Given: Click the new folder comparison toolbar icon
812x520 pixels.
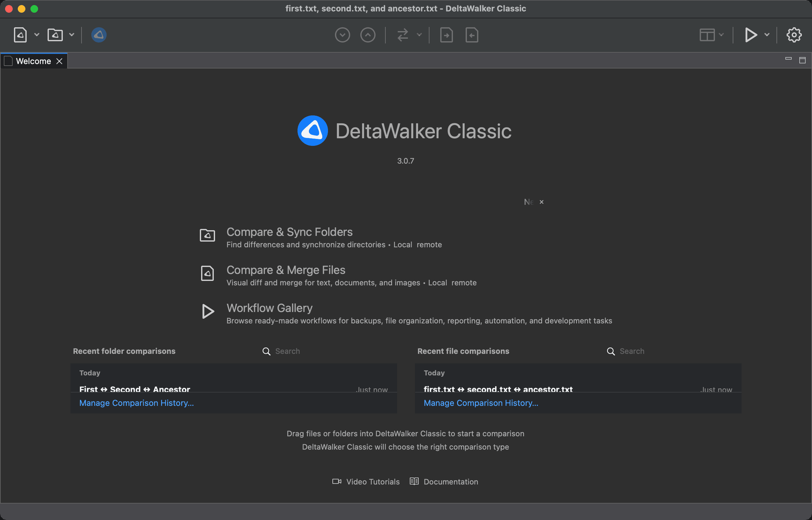Looking at the screenshot, I should (x=55, y=35).
